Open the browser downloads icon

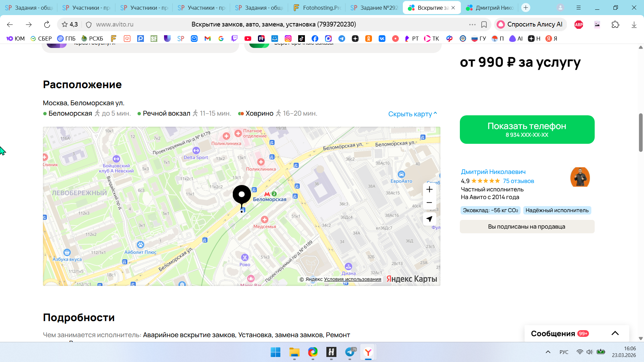pyautogui.click(x=634, y=24)
